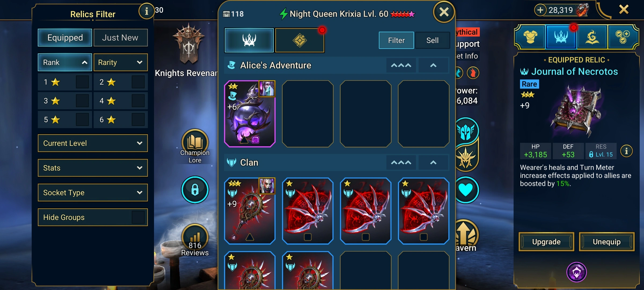Tap the cyan heart favorite icon
The height and width of the screenshot is (290, 644).
[466, 190]
